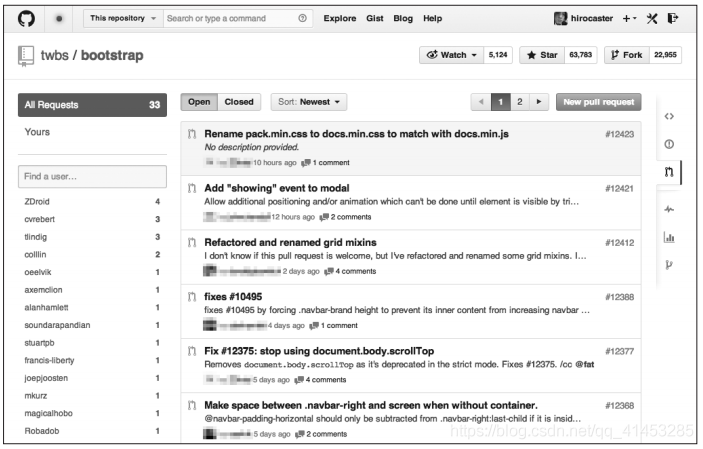Filter requests by user cvrebert
This screenshot has height=449, width=703.
(39, 219)
